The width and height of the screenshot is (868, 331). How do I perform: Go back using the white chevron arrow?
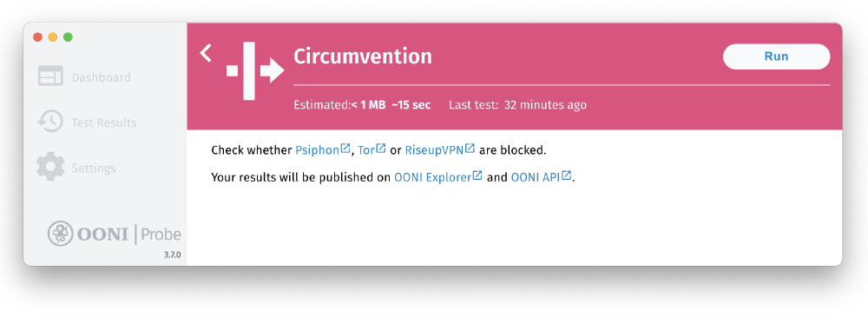pos(206,53)
